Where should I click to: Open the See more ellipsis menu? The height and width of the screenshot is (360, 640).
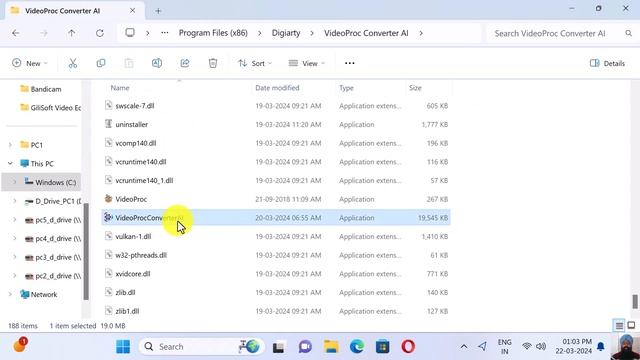tap(350, 63)
